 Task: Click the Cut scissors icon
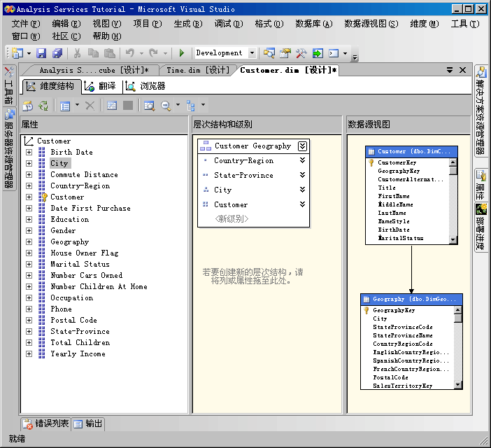pos(77,53)
